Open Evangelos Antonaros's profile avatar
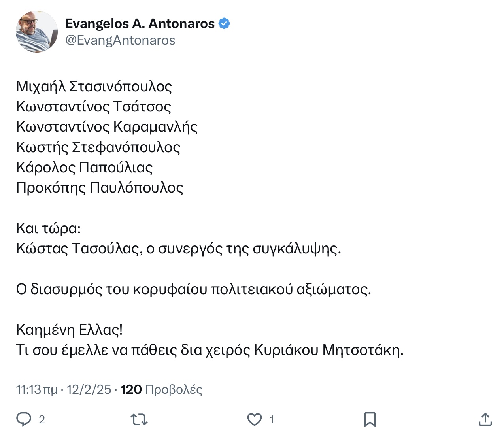Image resolution: width=504 pixels, height=438 pixels. (x=37, y=32)
